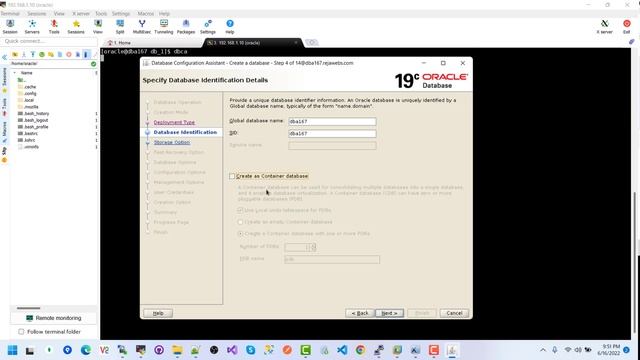
Task: Open Microsoft Edge from taskbar
Action: (x=86, y=350)
